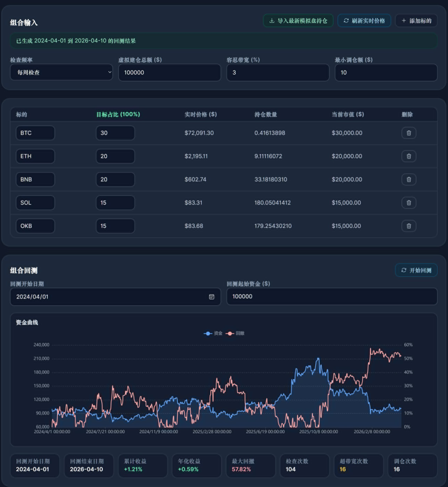Select the 虚拟建仓总额 input field
The width and height of the screenshot is (448, 487).
click(x=170, y=72)
